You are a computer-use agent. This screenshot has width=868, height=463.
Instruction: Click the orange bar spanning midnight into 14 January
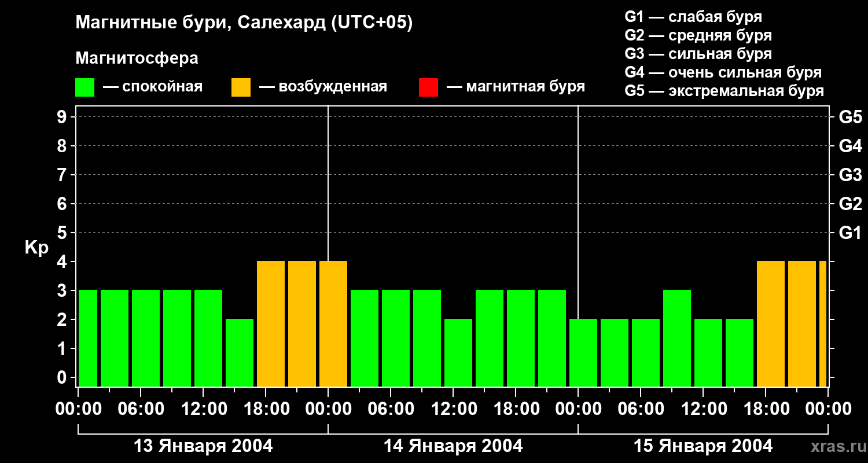pos(333,324)
